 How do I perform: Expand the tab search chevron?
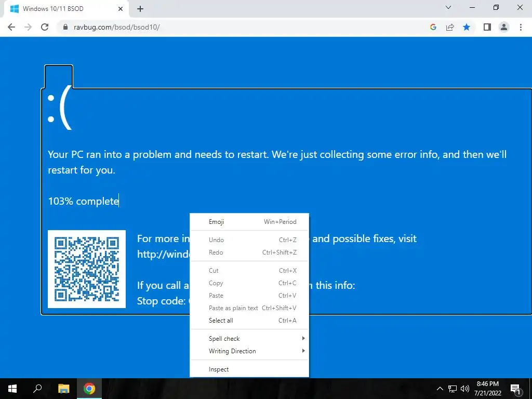(448, 7)
